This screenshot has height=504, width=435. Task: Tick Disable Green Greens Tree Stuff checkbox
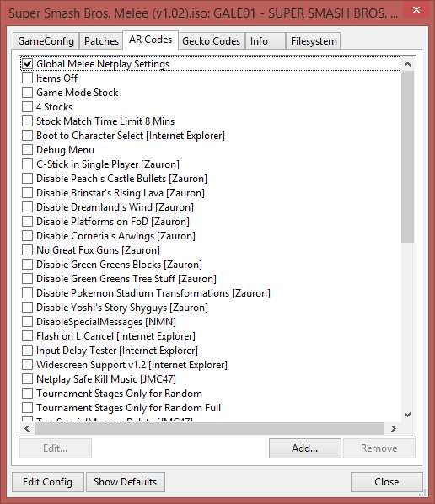27,278
